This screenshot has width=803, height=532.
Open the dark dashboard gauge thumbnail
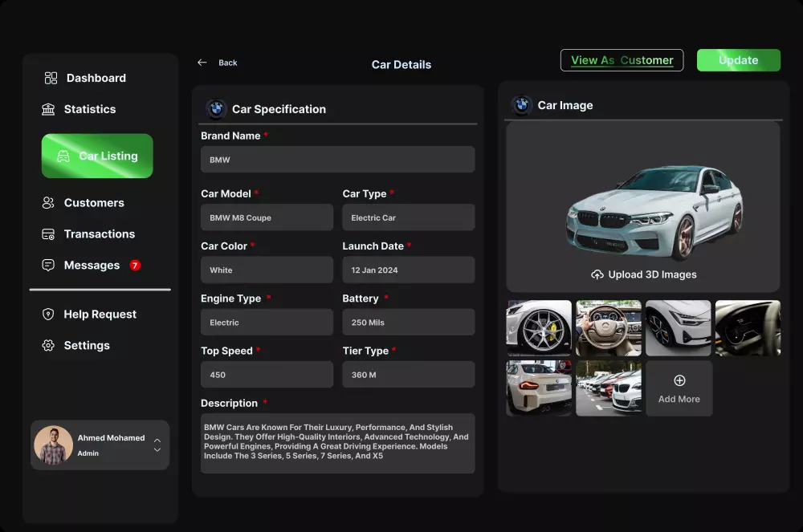pos(748,328)
